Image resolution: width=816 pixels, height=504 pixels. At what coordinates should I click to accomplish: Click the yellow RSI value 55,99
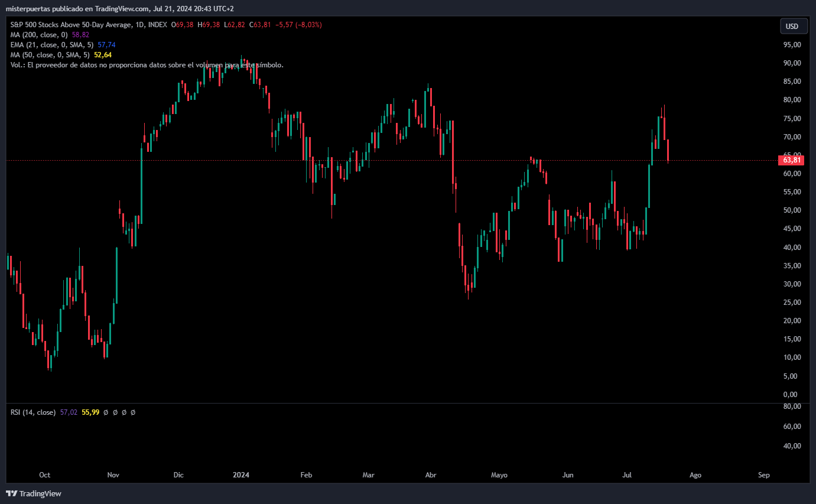(90, 412)
